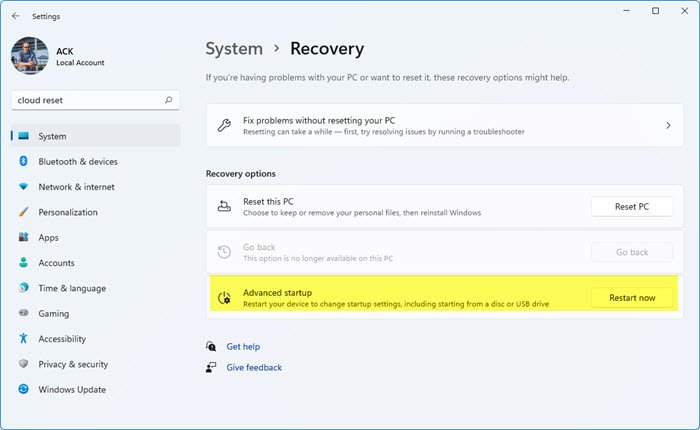Open Gaming settings

pyautogui.click(x=54, y=314)
